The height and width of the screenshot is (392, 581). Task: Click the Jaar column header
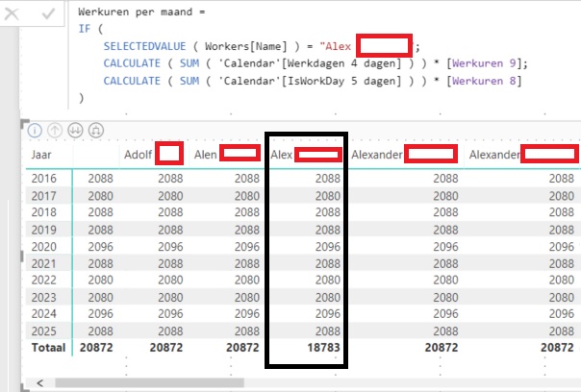point(41,155)
